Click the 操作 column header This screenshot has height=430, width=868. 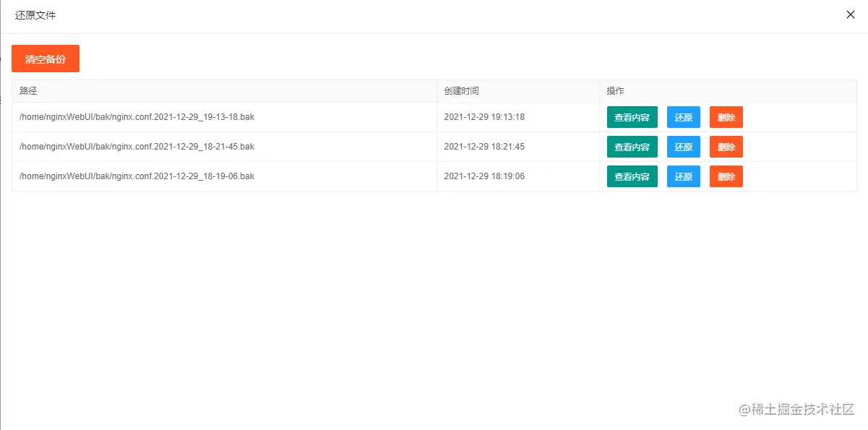point(614,90)
